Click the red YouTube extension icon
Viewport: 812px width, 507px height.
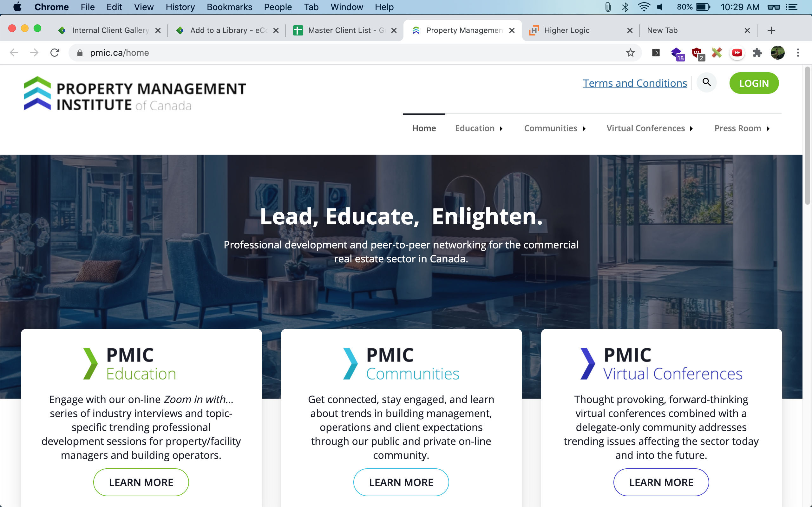(x=737, y=53)
